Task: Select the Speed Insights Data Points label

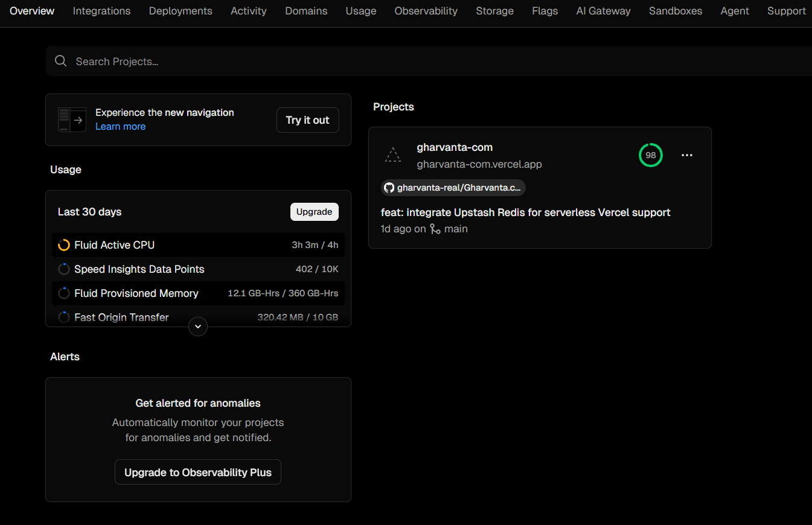Action: (139, 269)
